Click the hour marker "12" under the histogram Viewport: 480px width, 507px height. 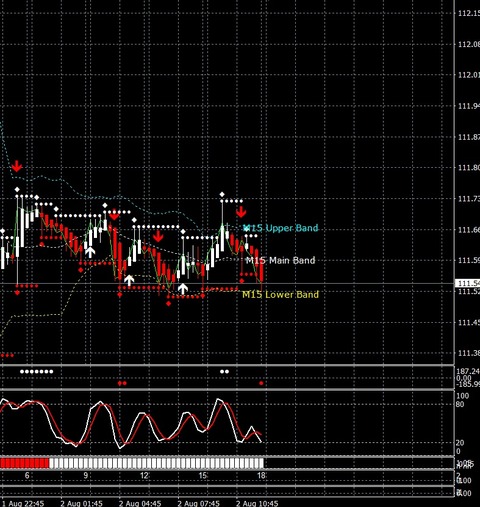click(144, 475)
